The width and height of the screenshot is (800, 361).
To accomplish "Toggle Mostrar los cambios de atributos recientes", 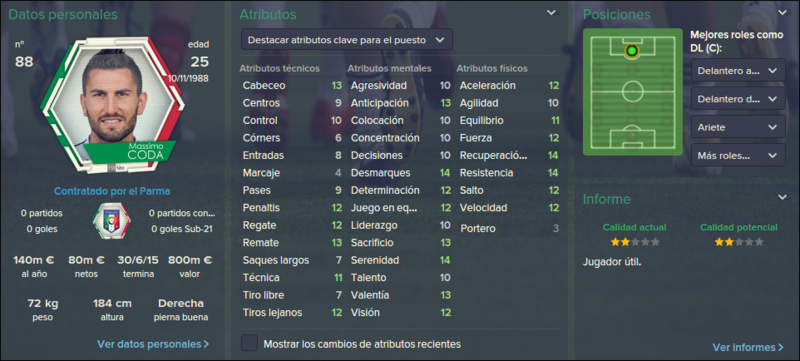I will tap(249, 343).
